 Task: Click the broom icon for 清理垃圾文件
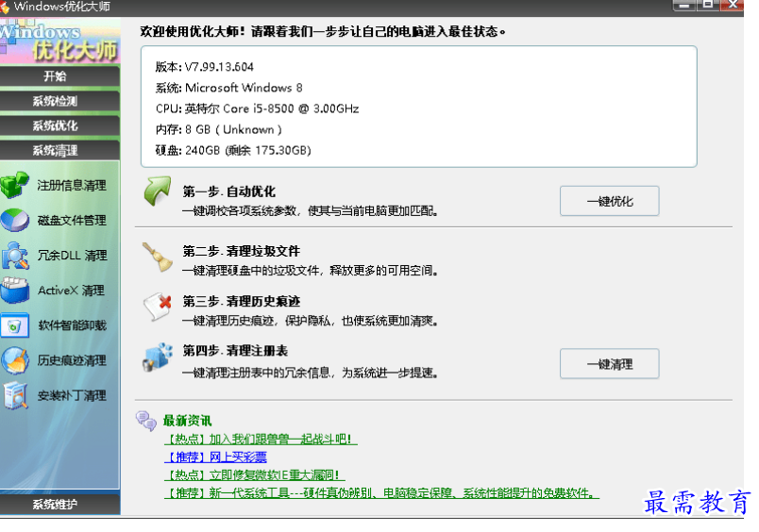click(158, 257)
